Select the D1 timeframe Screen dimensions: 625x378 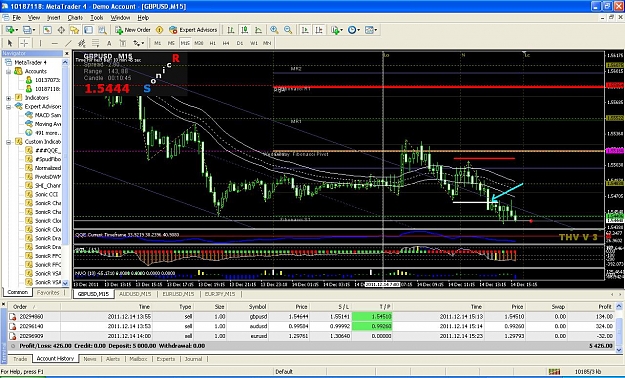(240, 43)
